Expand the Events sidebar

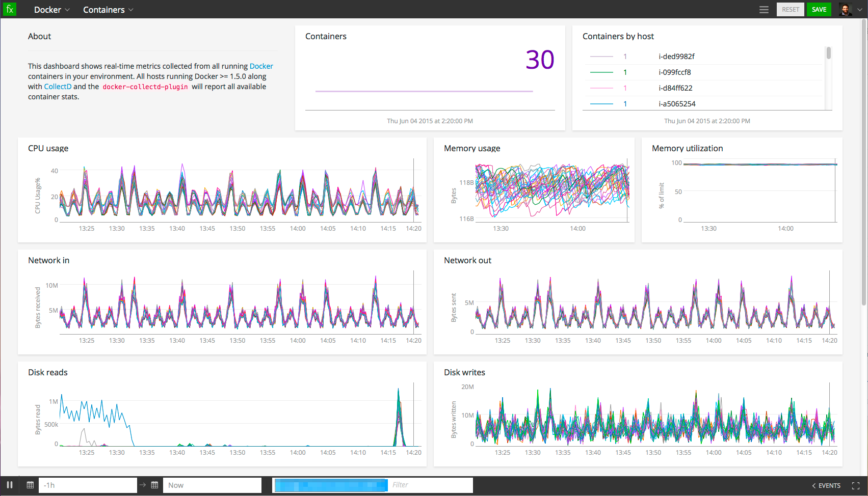(826, 486)
